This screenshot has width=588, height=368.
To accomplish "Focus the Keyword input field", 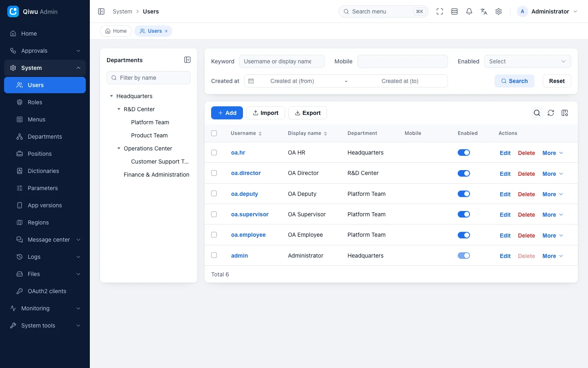I will pos(282,61).
